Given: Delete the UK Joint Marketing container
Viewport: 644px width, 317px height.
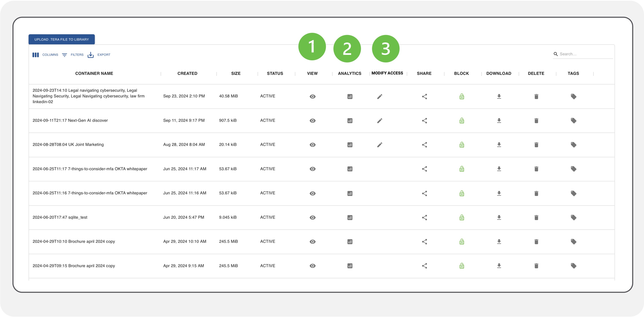Looking at the screenshot, I should 536,145.
